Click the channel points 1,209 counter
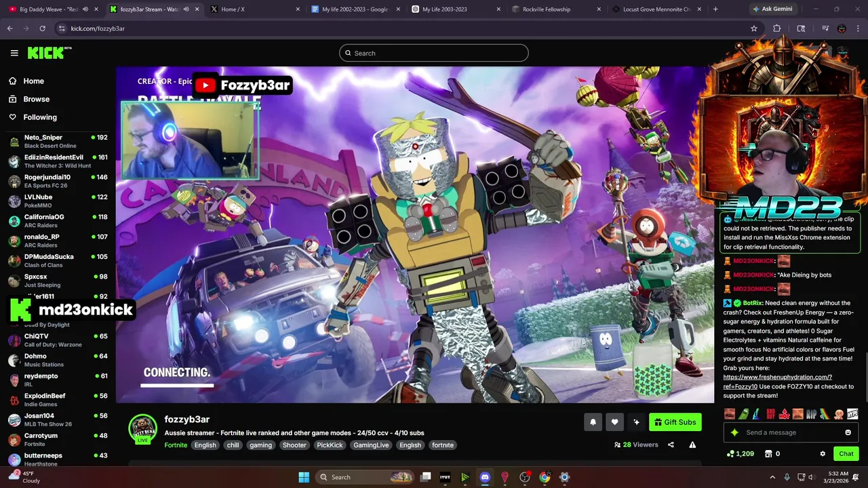Image resolution: width=868 pixels, height=488 pixels. click(x=740, y=454)
